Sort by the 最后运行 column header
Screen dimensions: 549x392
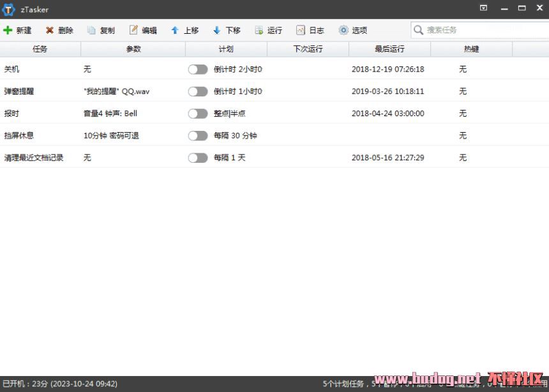tap(389, 49)
